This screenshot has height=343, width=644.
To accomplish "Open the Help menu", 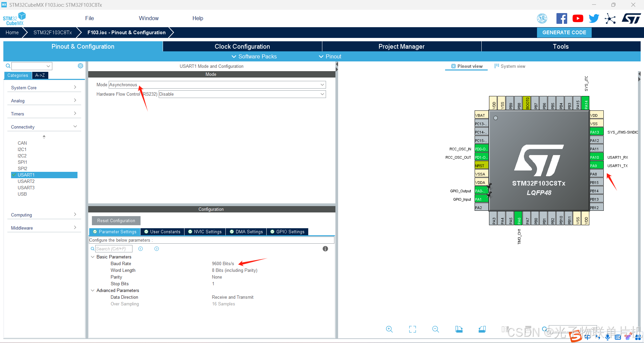I will point(198,18).
